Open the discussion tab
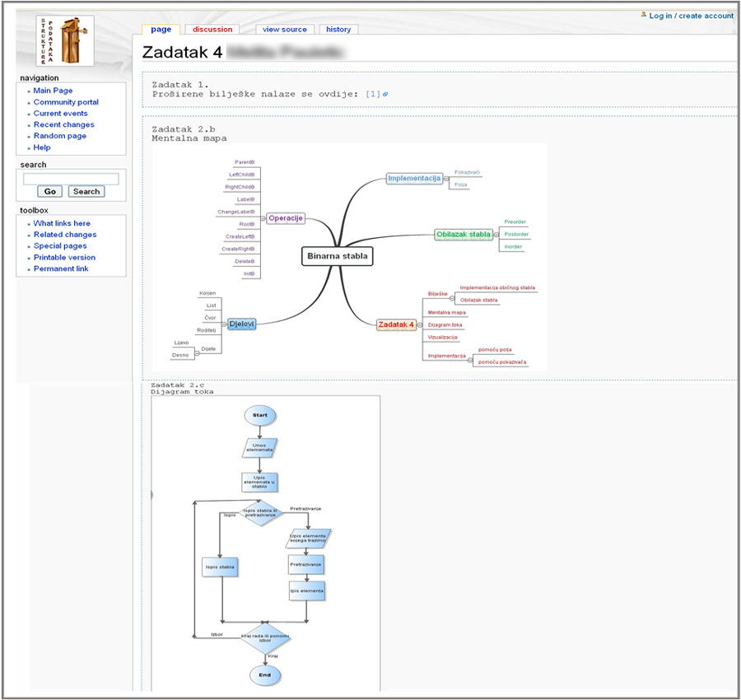741x700 pixels. point(212,30)
